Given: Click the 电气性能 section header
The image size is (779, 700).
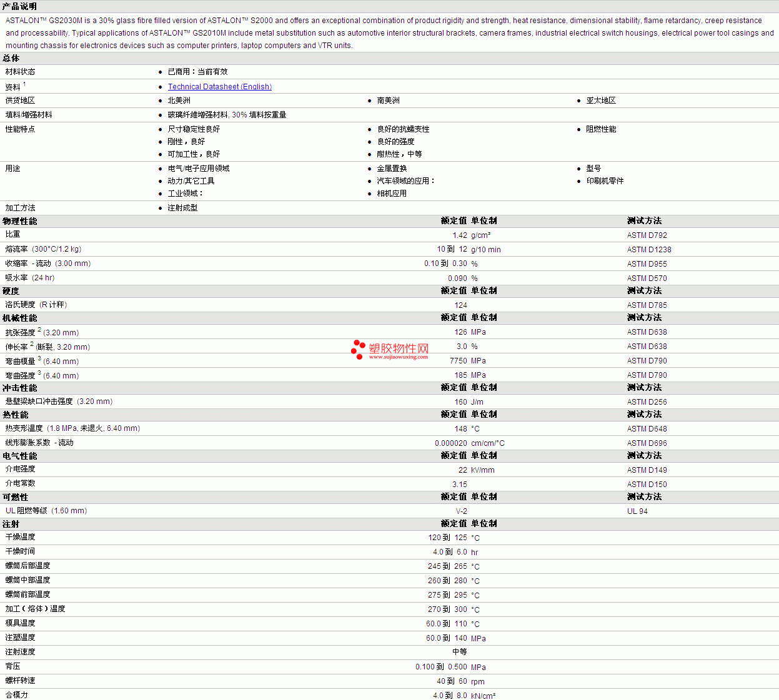Looking at the screenshot, I should pyautogui.click(x=19, y=456).
